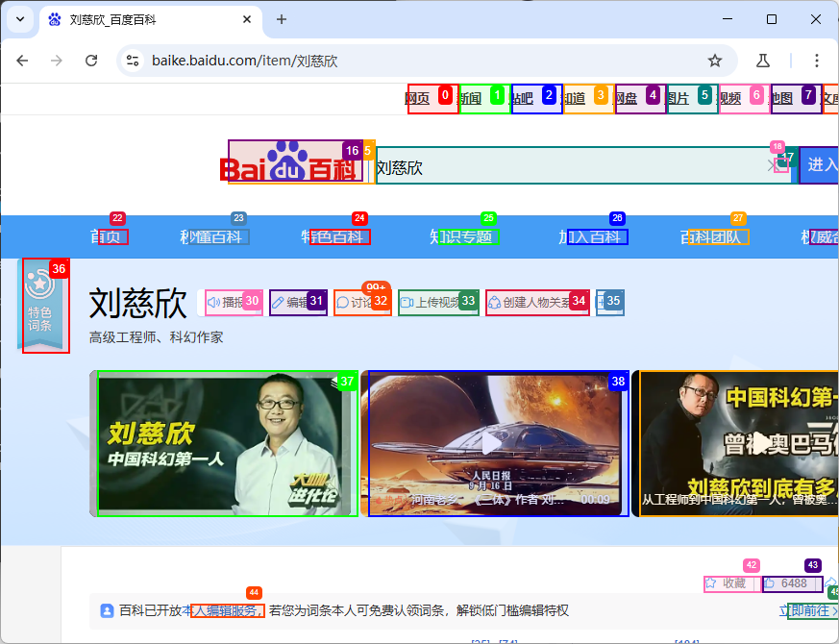This screenshot has height=644, width=839.
Task: Go back to the previous page
Action: 22,61
